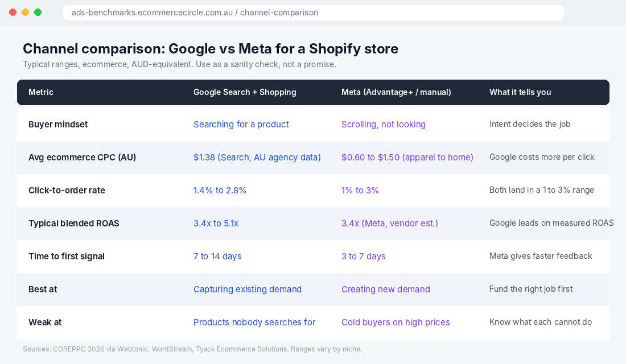The width and height of the screenshot is (626, 364).
Task: Click the subtitle starting 'Typical ranges, ecommerce'
Action: [179, 64]
